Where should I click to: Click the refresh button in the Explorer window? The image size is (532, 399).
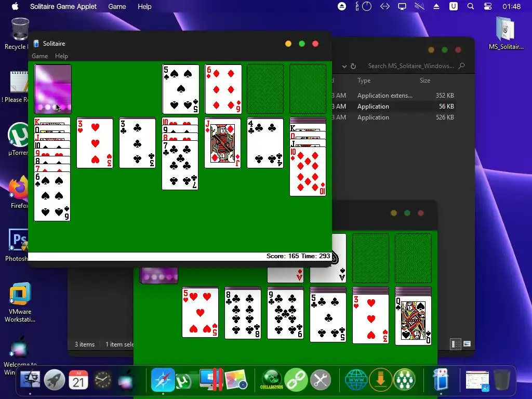point(353,66)
